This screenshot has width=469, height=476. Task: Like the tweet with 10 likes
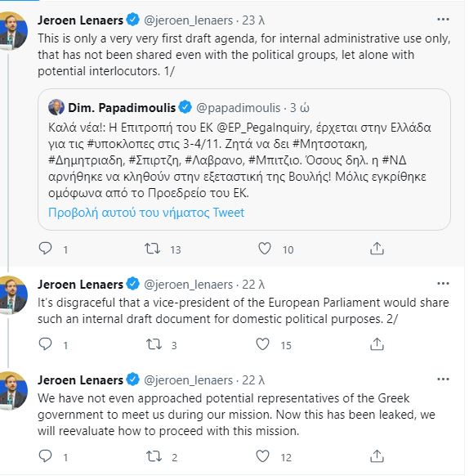coord(265,249)
